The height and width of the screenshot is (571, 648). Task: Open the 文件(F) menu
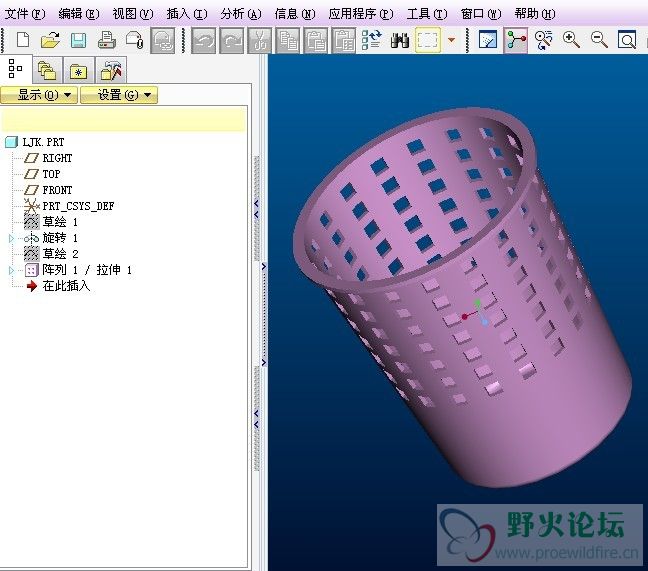[x=26, y=14]
